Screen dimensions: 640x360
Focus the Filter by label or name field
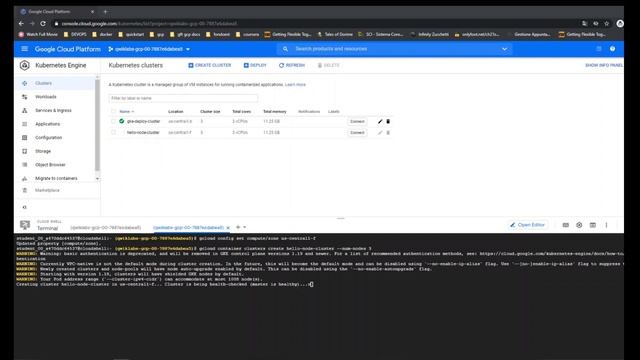pyautogui.click(x=183, y=98)
